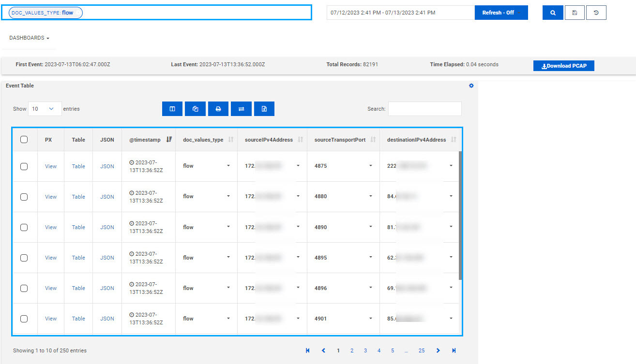Expand port 4890 cell dropdown arrow
Screen dimensions: 636x364
point(371,227)
